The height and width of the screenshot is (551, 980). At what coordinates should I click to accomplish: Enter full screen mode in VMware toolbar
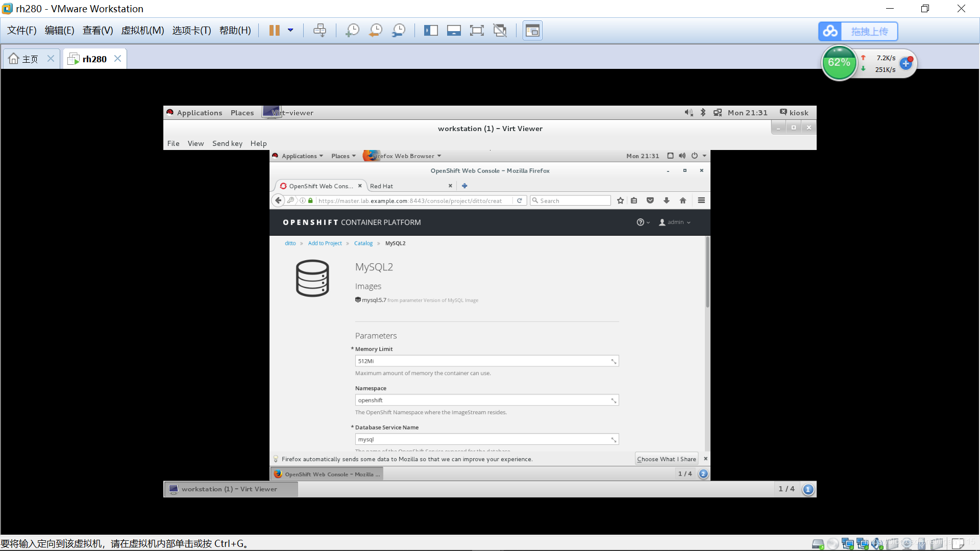(x=477, y=31)
